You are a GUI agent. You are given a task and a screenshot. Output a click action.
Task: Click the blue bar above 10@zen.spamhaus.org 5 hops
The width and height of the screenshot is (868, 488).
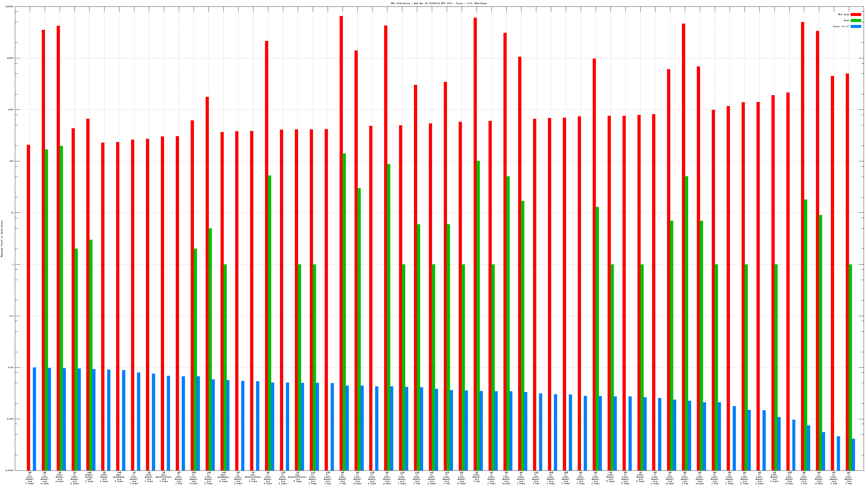click(x=124, y=420)
